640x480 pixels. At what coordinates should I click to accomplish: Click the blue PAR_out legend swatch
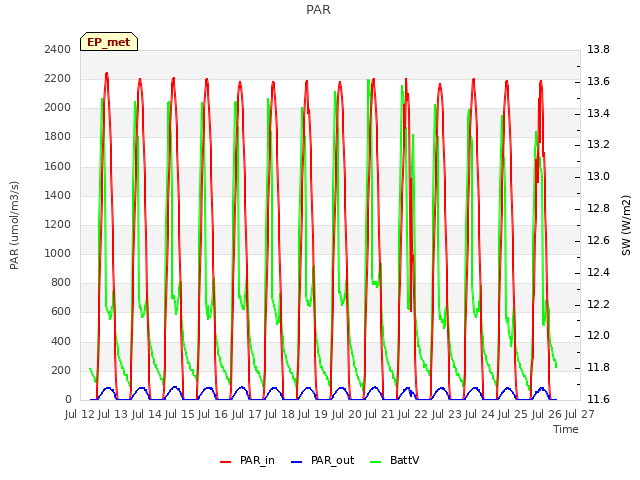tap(296, 462)
